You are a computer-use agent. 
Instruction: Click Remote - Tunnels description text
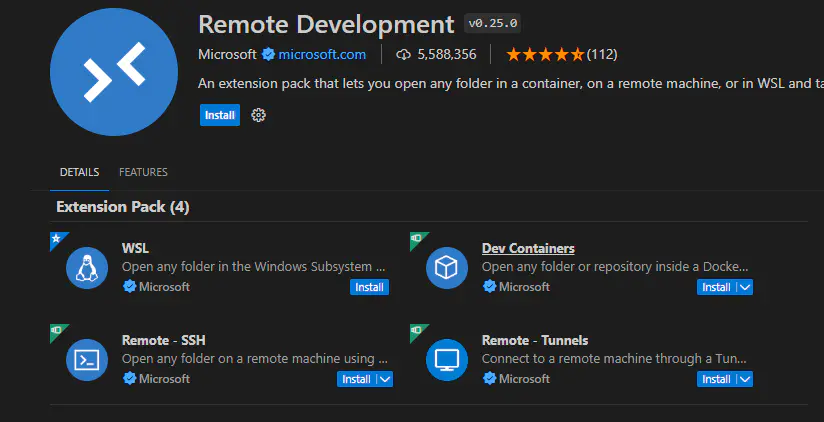[x=614, y=359]
